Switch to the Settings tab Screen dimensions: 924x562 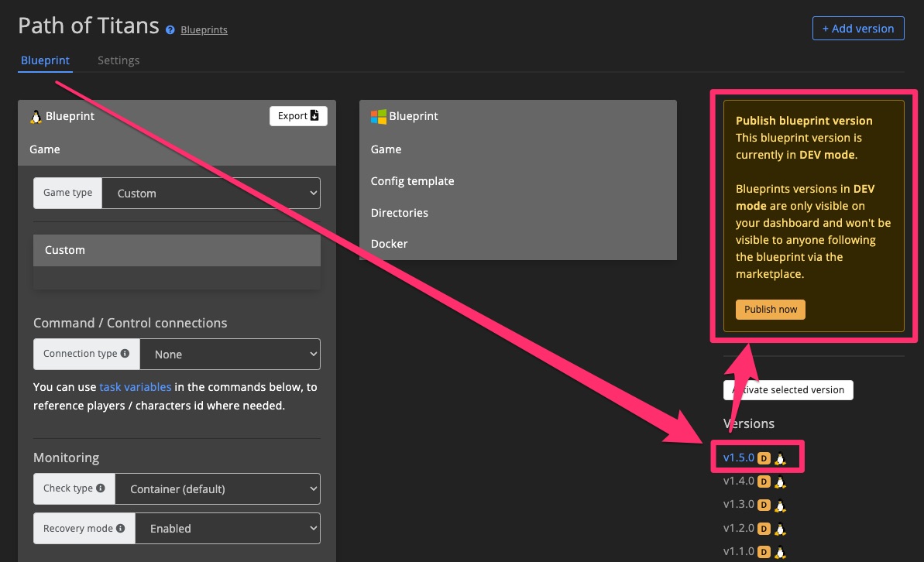[x=119, y=60]
